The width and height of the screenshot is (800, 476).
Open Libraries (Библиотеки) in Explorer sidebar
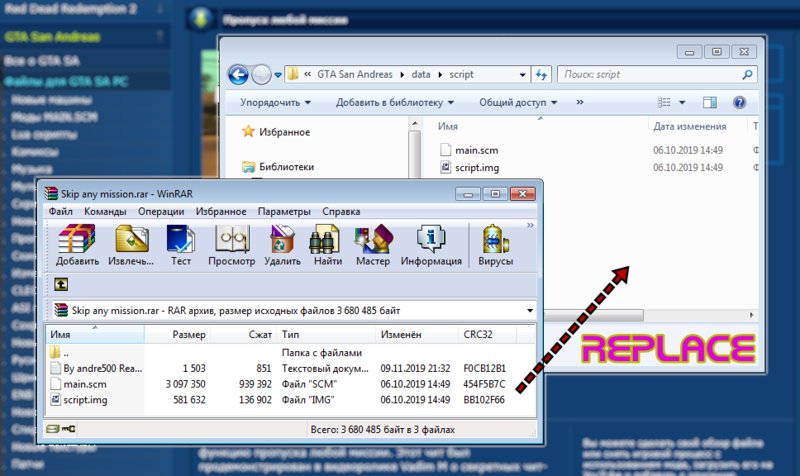(x=278, y=166)
